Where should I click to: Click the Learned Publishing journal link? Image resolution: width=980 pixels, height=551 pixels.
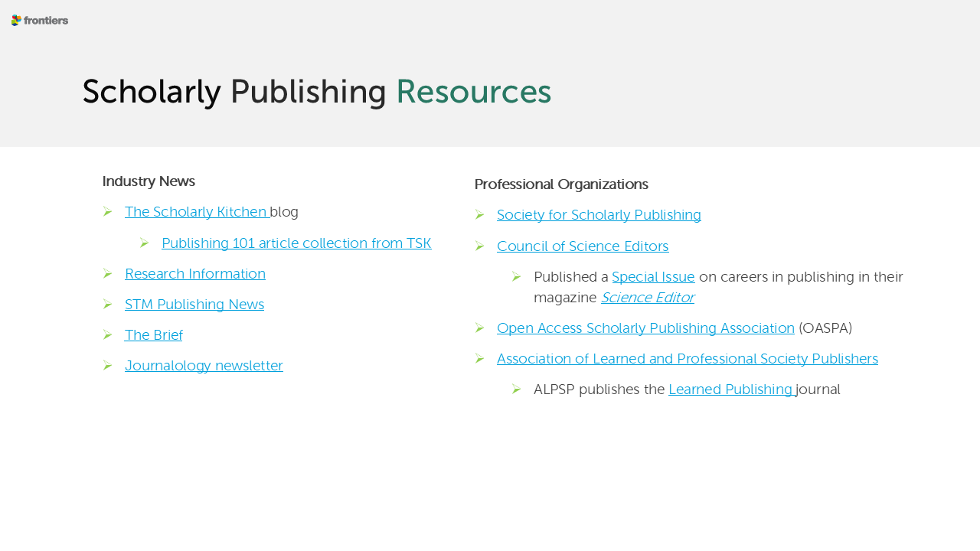coord(730,390)
